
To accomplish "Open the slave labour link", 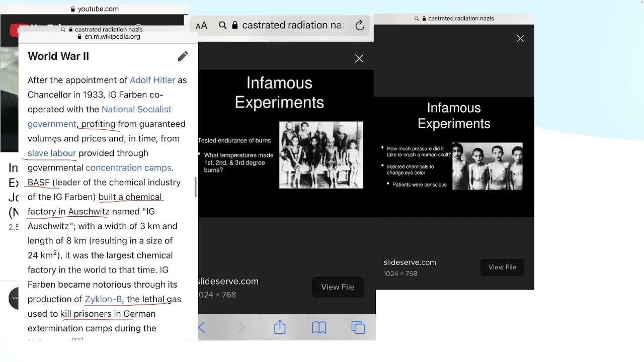I will pos(52,153).
